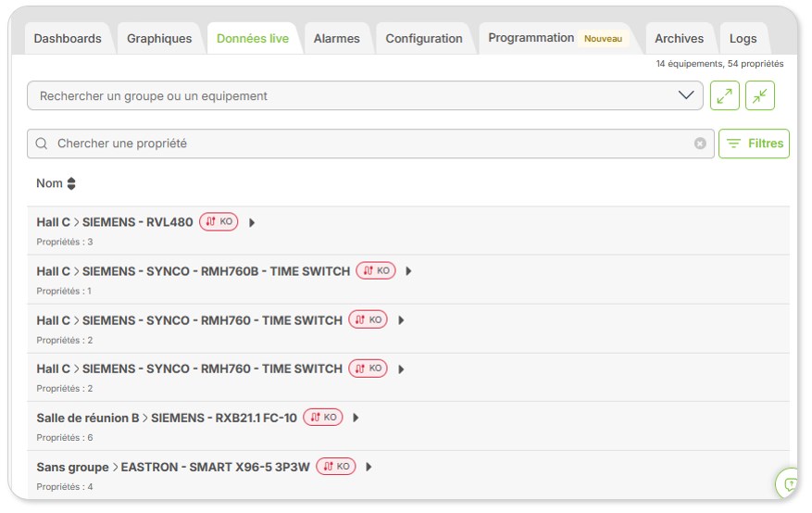Expand the Salle de réunion B RXB21.1 row
Image resolution: width=812 pixels, height=513 pixels.
(x=356, y=418)
